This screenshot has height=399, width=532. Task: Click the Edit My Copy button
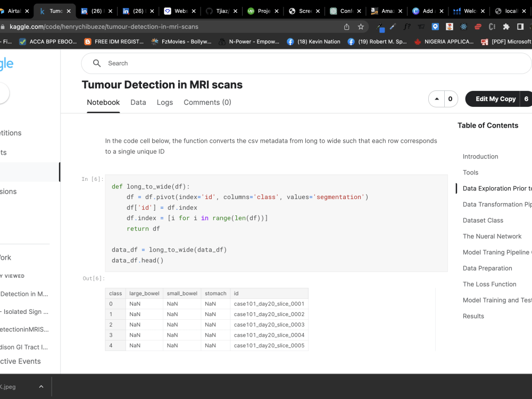pyautogui.click(x=495, y=99)
